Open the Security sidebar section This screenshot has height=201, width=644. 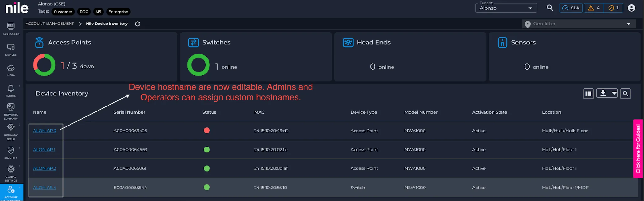(x=11, y=153)
